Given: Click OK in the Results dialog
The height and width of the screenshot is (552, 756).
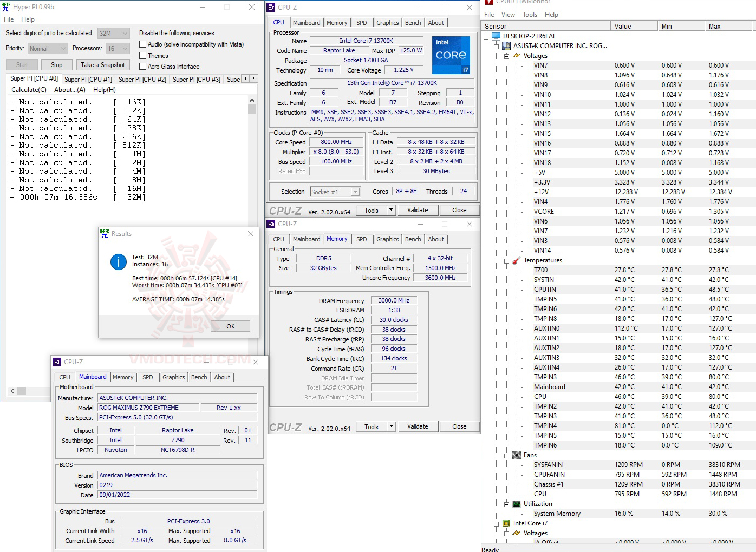Looking at the screenshot, I should (x=231, y=326).
